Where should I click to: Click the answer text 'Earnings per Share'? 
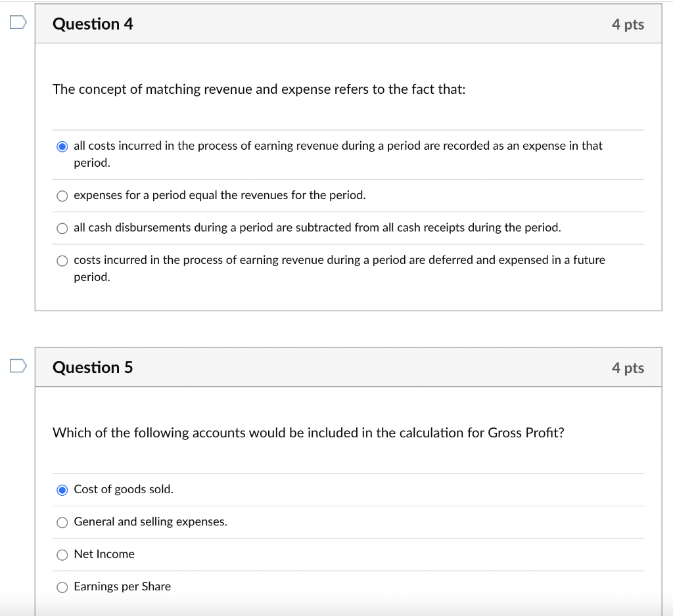pyautogui.click(x=123, y=586)
